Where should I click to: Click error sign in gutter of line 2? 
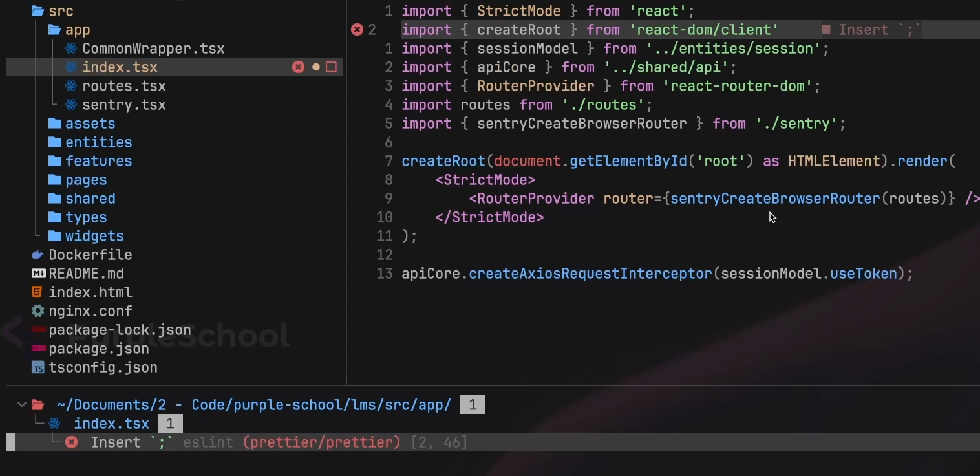[x=357, y=30]
